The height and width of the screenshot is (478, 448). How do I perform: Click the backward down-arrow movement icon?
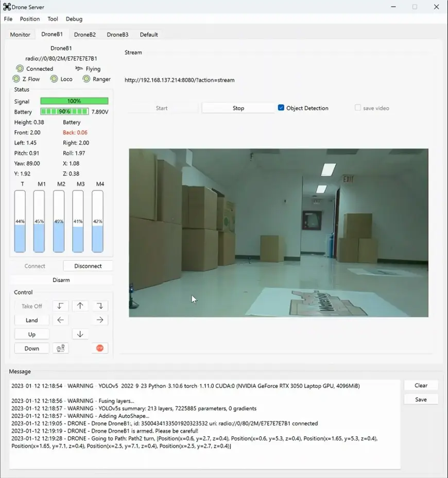(80, 334)
